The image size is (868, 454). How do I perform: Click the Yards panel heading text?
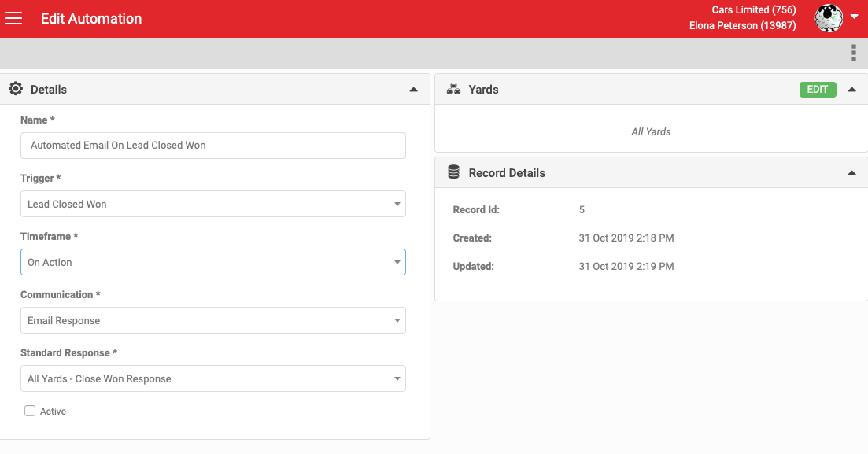(x=483, y=90)
